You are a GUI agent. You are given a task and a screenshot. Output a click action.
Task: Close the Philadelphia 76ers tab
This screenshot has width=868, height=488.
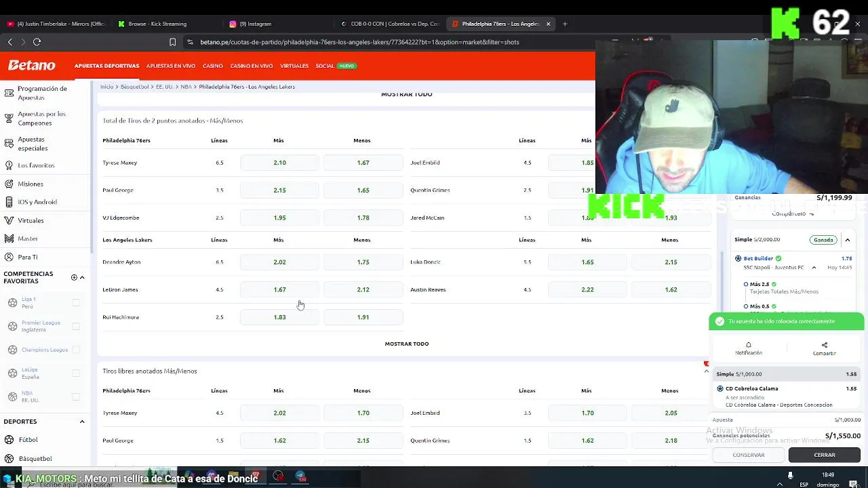pyautogui.click(x=548, y=24)
